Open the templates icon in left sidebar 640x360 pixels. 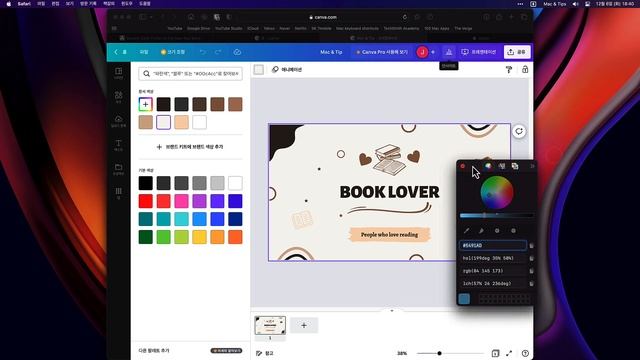tap(118, 73)
